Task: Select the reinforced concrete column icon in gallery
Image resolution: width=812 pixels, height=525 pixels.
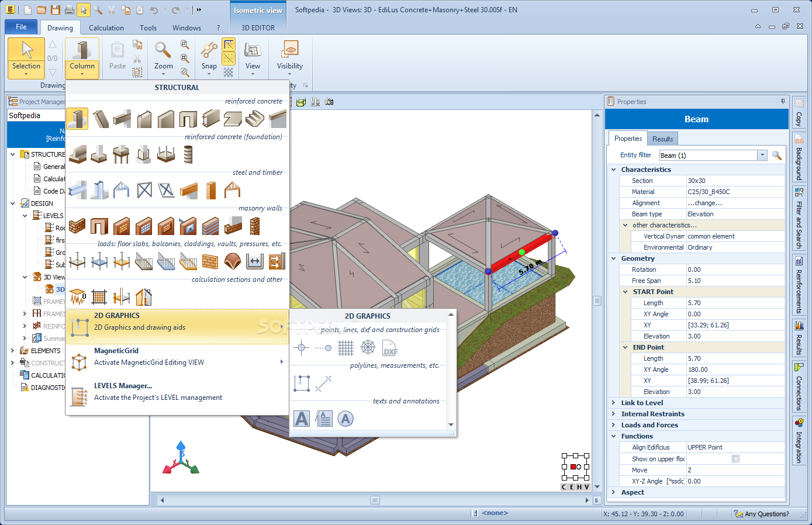Action: click(77, 119)
